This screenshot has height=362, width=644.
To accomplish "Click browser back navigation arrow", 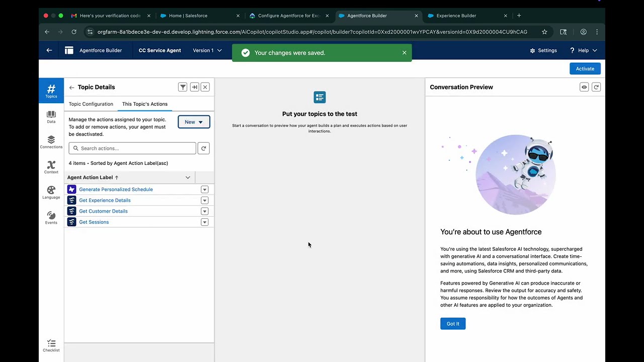I will click(x=47, y=32).
